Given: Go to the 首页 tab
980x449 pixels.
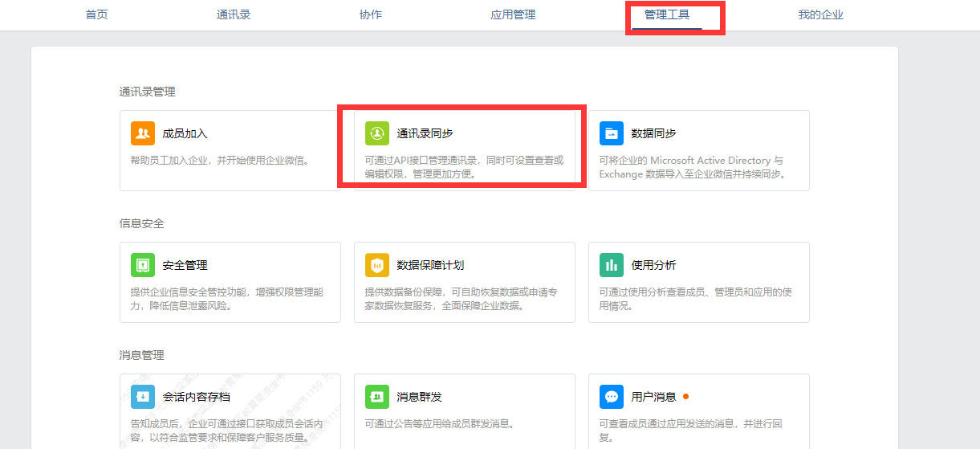Looking at the screenshot, I should click(x=96, y=14).
